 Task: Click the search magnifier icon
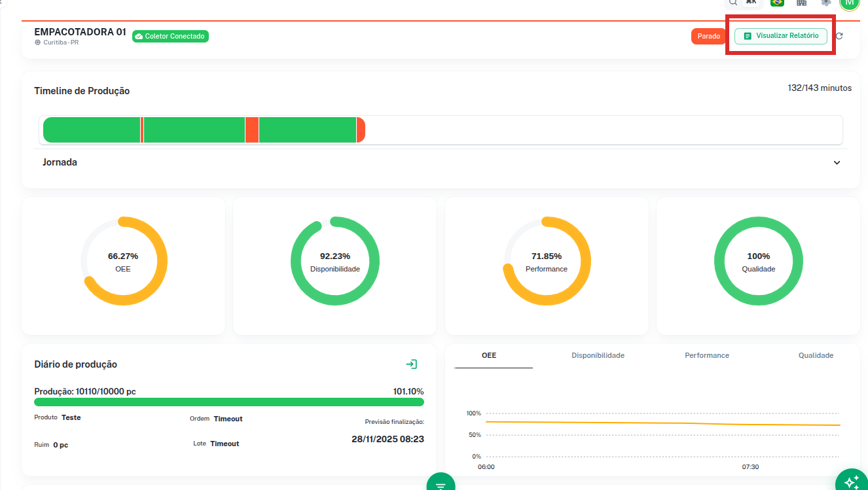point(733,3)
